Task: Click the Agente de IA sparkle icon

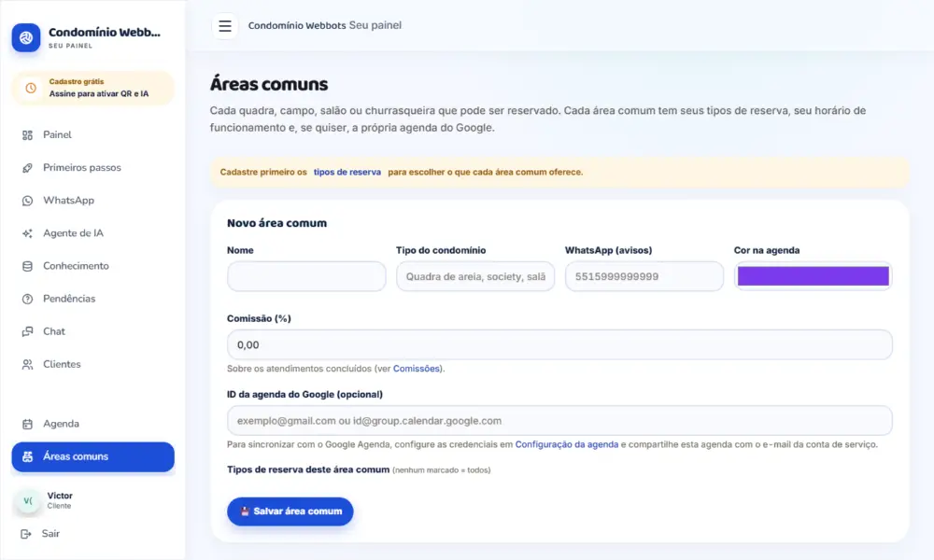Action: [x=27, y=233]
